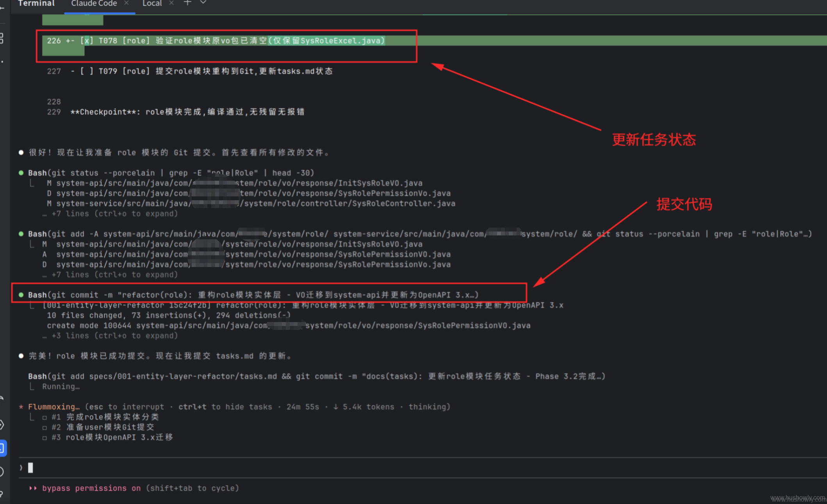The width and height of the screenshot is (827, 504).
Task: Click the checkbox for task #2 准备user模块Git提交
Action: [x=45, y=427]
